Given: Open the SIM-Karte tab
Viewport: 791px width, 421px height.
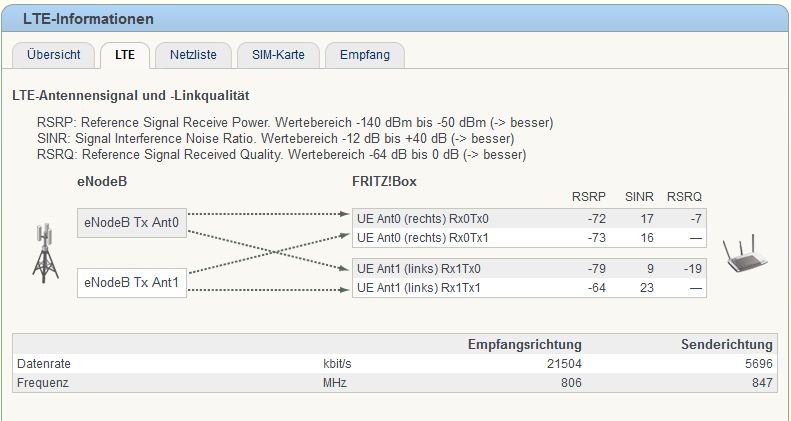Looking at the screenshot, I should pos(278,55).
